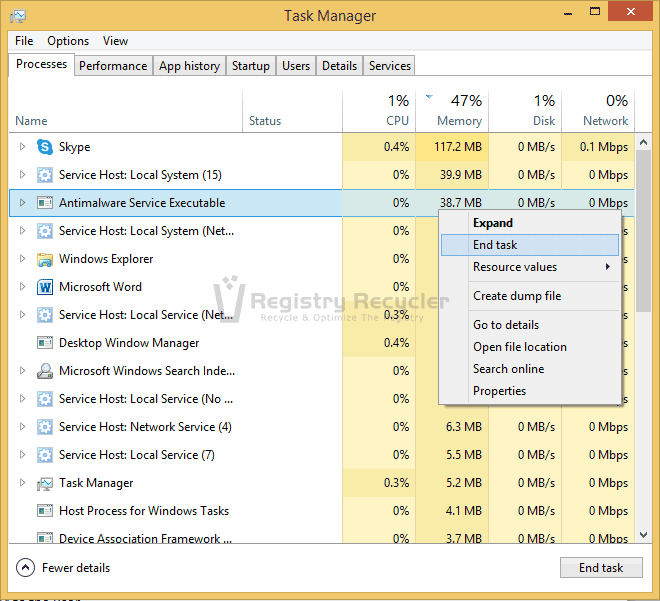Click the Service Host: Local System (Net... gear icon
Image resolution: width=660 pixels, height=601 pixels.
(x=45, y=231)
